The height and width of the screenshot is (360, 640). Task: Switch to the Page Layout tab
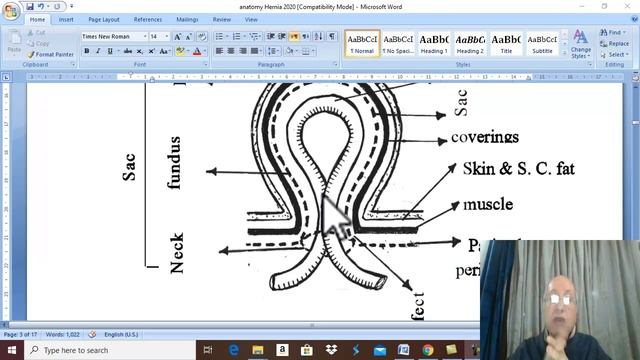pos(104,20)
